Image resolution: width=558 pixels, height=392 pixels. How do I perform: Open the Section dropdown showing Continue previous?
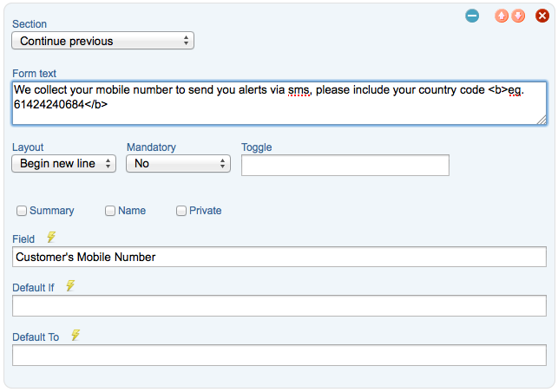103,41
